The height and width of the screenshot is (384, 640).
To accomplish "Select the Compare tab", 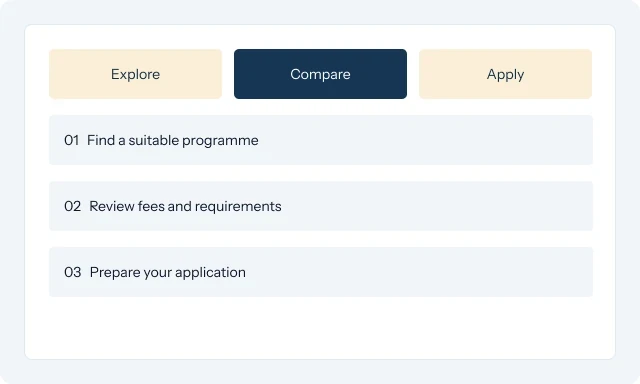I will point(320,74).
